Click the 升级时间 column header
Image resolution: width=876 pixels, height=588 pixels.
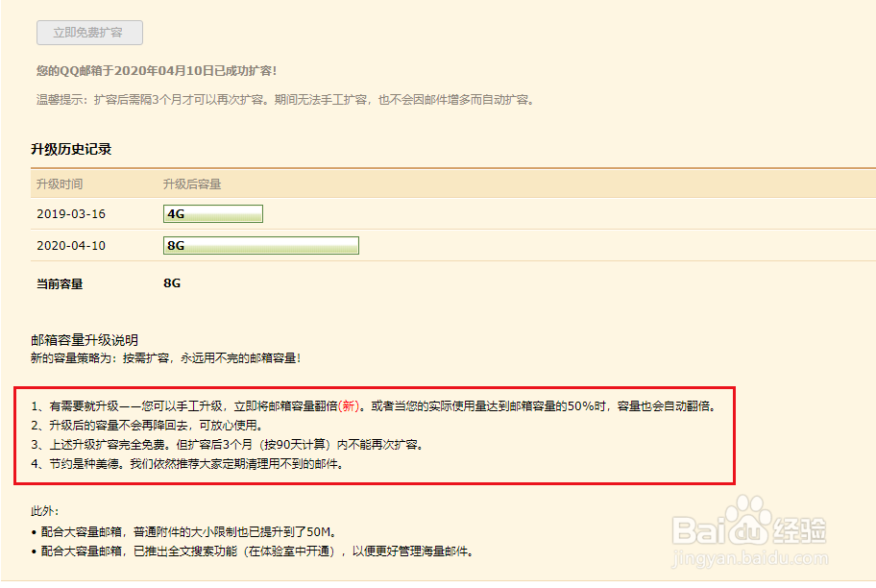tap(61, 184)
